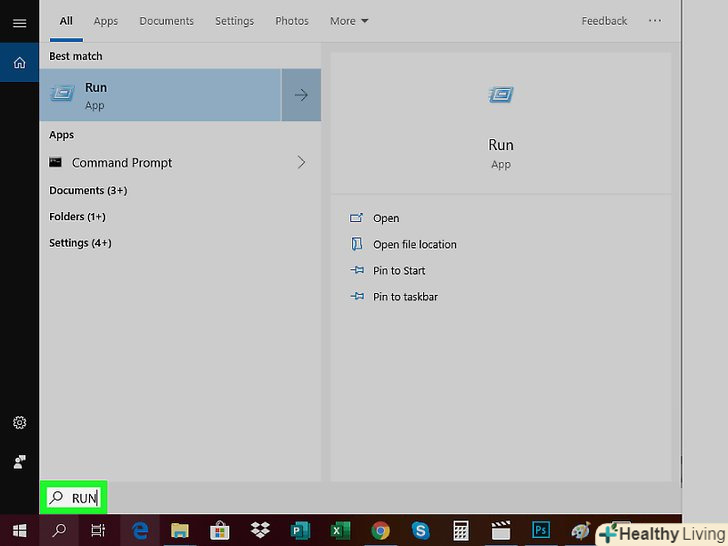Expand Command Prompt options chevron
The height and width of the screenshot is (546, 728).
[301, 162]
